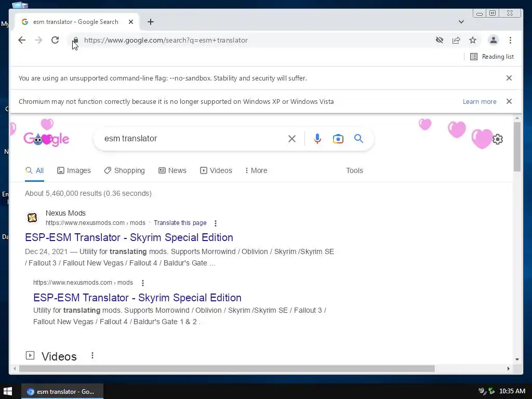Click the Nexus Mods site name text

coord(65,213)
